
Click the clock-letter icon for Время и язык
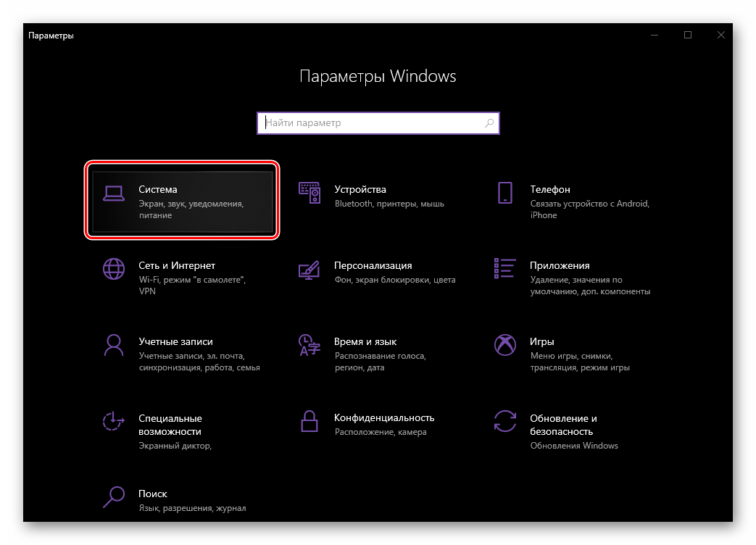click(309, 345)
